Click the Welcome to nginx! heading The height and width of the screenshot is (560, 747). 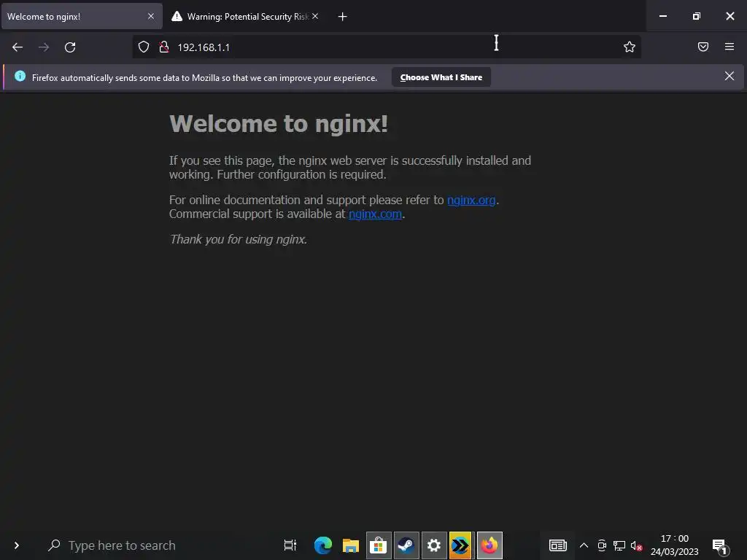[279, 124]
